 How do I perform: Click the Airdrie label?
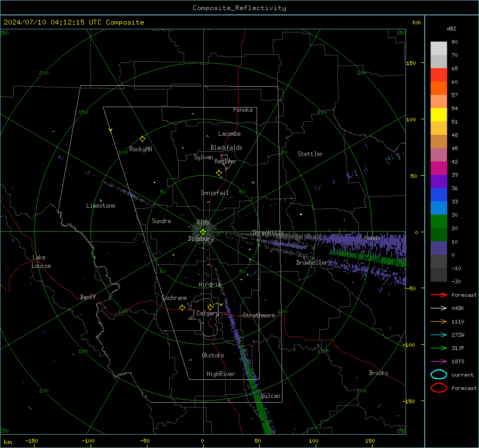210,284
